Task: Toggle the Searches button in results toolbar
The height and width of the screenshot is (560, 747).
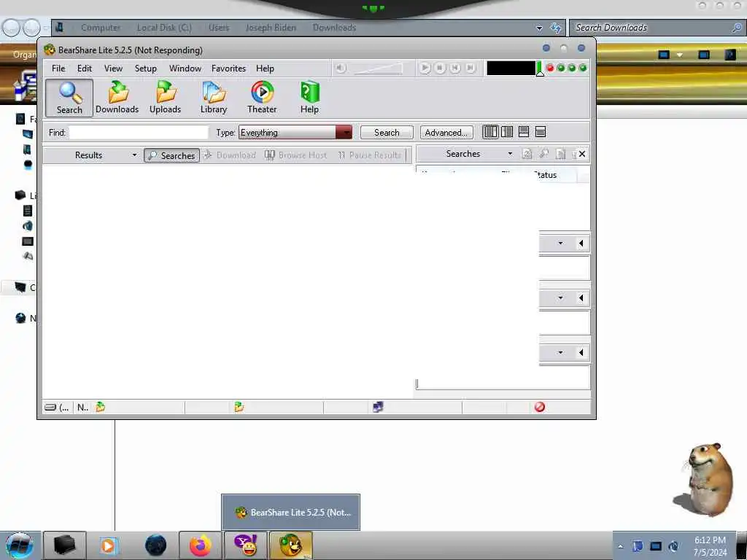Action: 172,156
